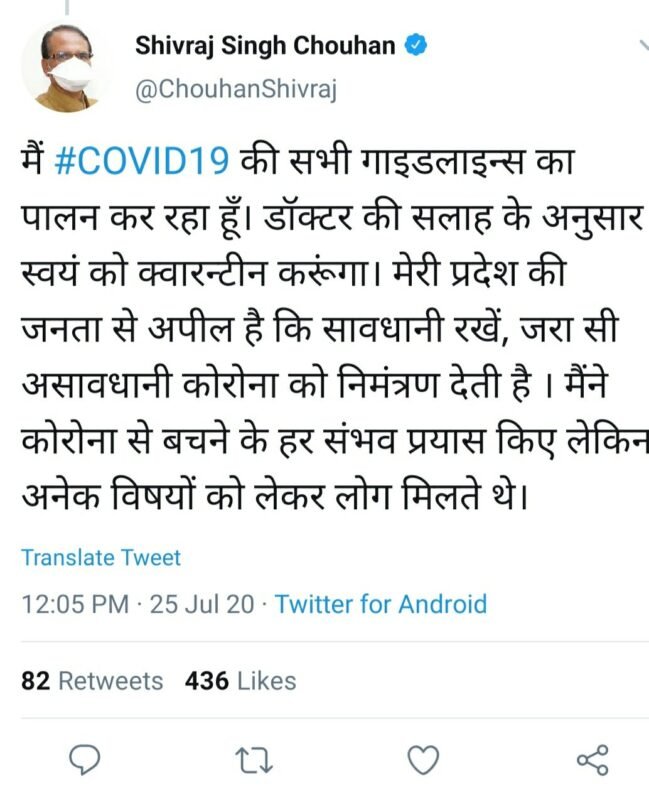View the 436 Likes list

pyautogui.click(x=240, y=681)
